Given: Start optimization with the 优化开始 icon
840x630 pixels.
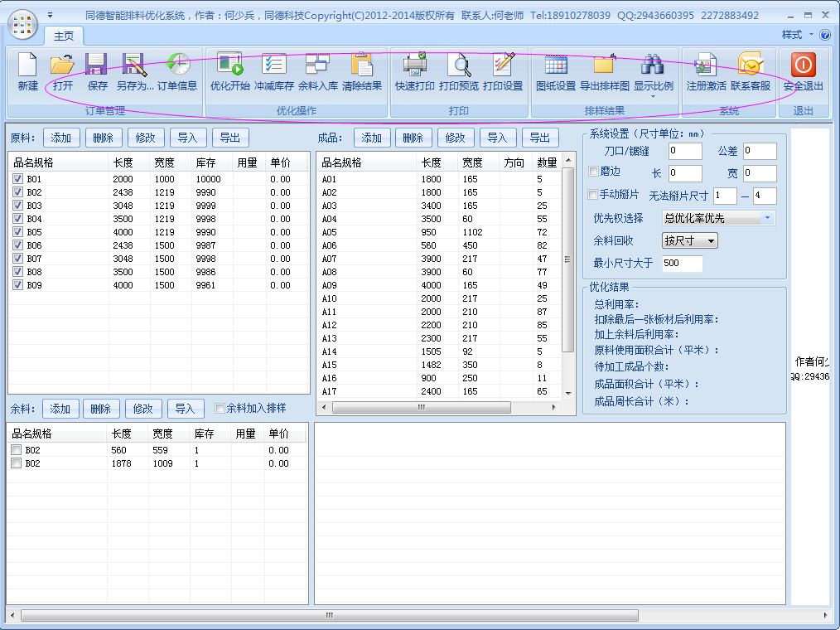Looking at the screenshot, I should point(229,65).
